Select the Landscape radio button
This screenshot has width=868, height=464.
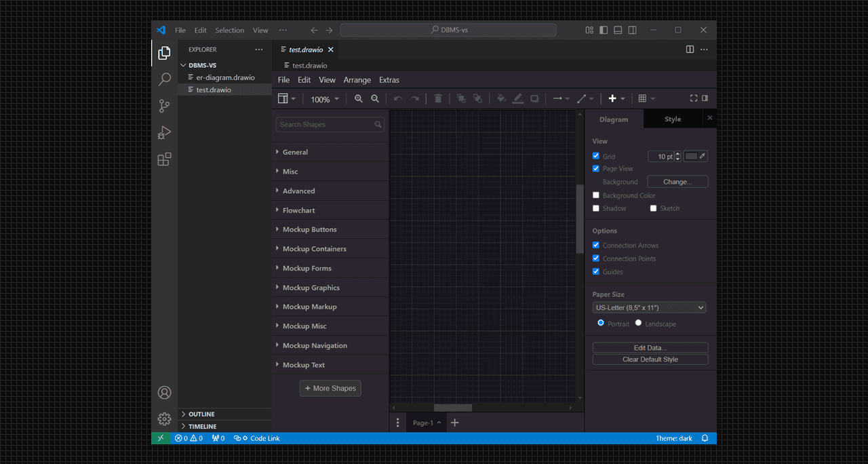(x=638, y=323)
